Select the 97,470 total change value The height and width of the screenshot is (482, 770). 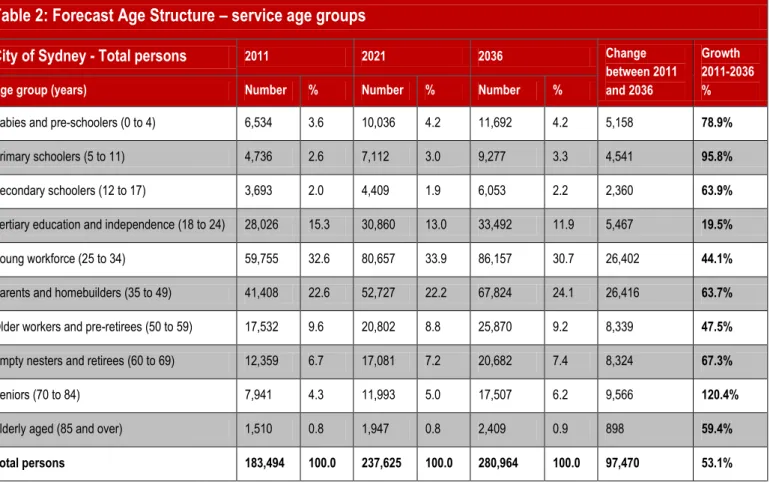point(622,463)
